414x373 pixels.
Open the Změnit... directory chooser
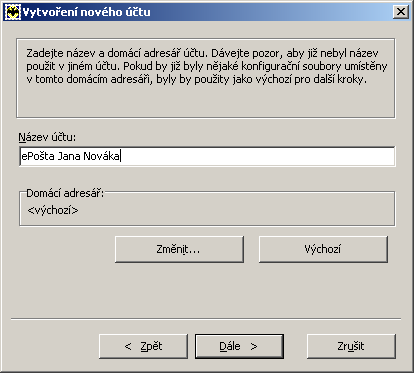tap(179, 249)
